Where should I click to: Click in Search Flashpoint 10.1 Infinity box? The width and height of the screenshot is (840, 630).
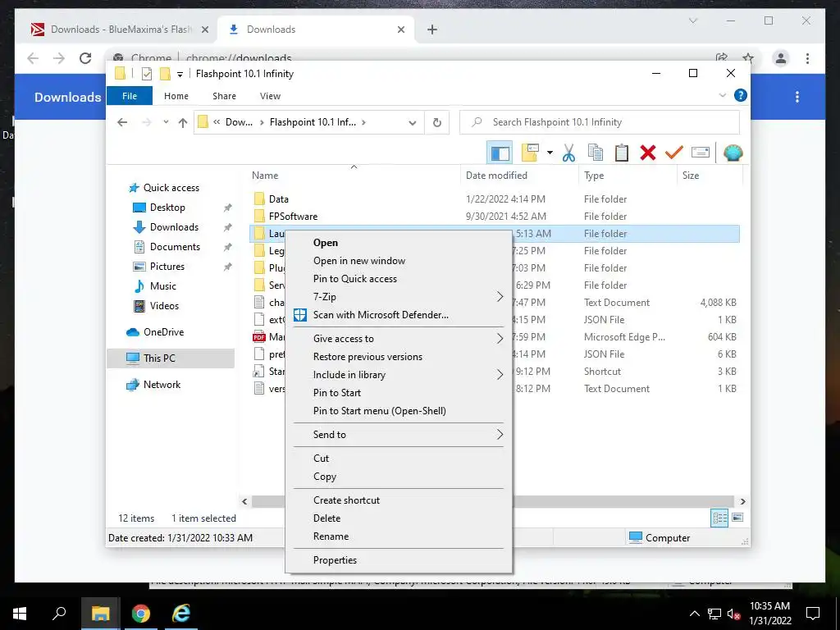[x=600, y=123]
